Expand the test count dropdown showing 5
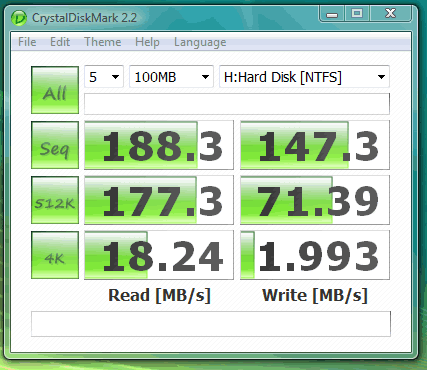 click(x=104, y=77)
